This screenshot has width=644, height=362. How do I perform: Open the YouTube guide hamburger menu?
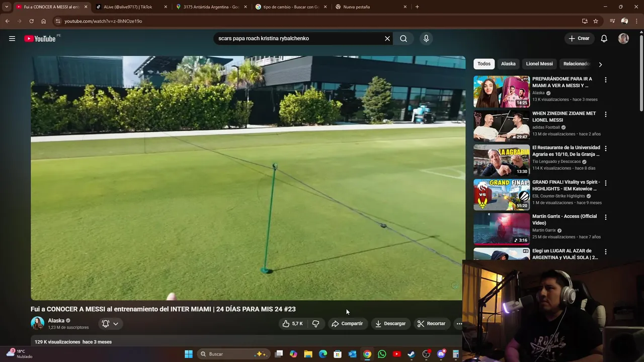(x=12, y=39)
